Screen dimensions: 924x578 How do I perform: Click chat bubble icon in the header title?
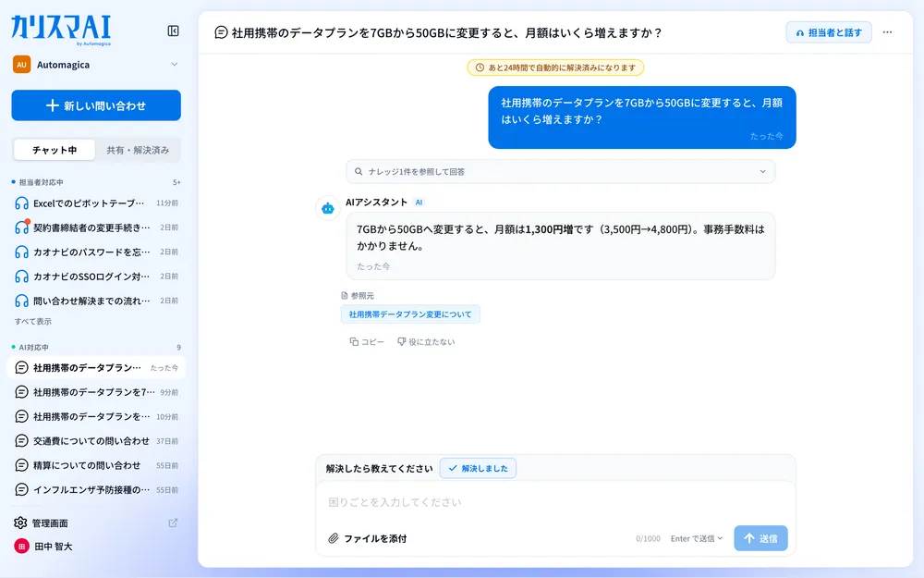click(221, 32)
